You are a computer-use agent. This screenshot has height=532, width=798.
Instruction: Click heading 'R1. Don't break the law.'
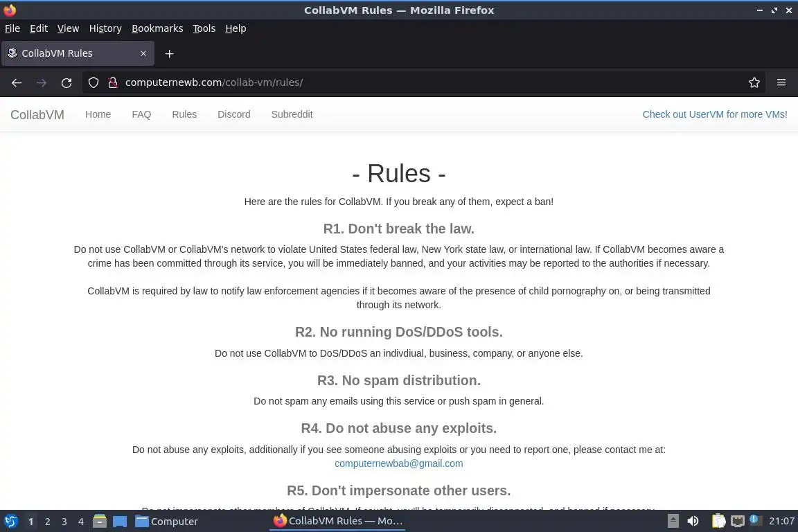point(399,229)
